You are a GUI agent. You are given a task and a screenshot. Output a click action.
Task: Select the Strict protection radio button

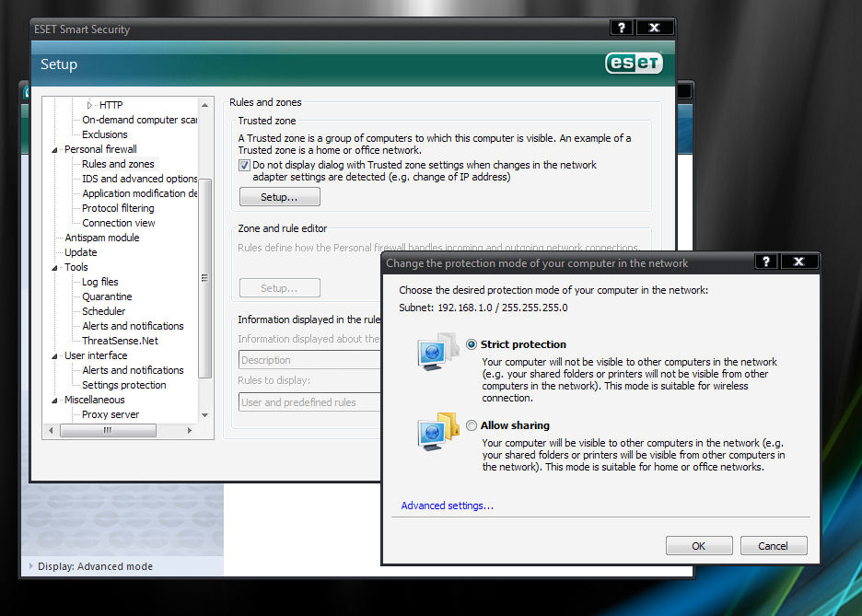click(x=472, y=344)
